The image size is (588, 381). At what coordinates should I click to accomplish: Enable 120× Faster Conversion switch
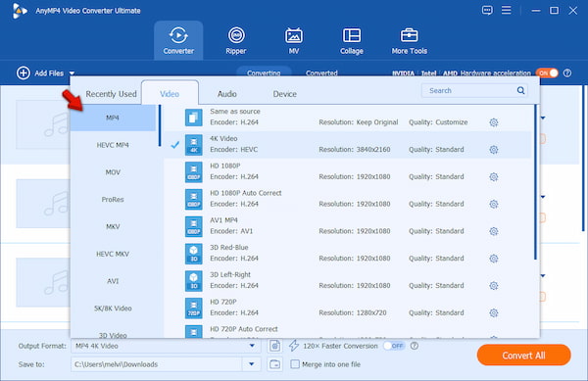394,346
